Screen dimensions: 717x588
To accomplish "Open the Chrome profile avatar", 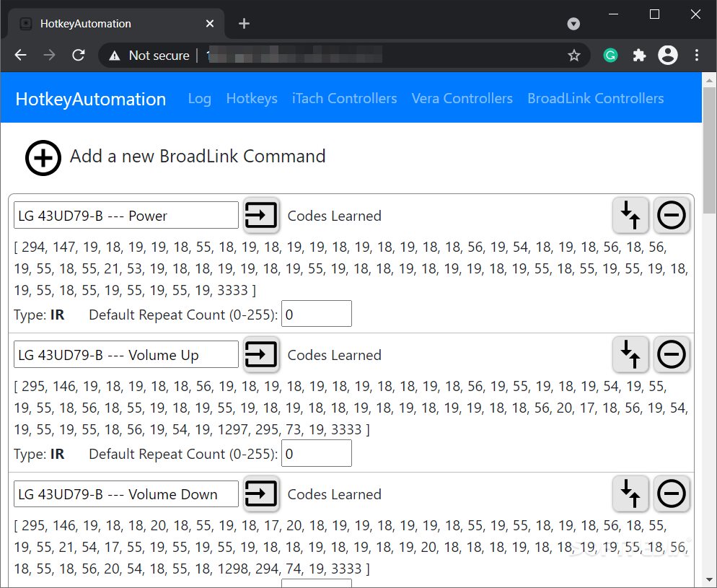I will [x=668, y=56].
